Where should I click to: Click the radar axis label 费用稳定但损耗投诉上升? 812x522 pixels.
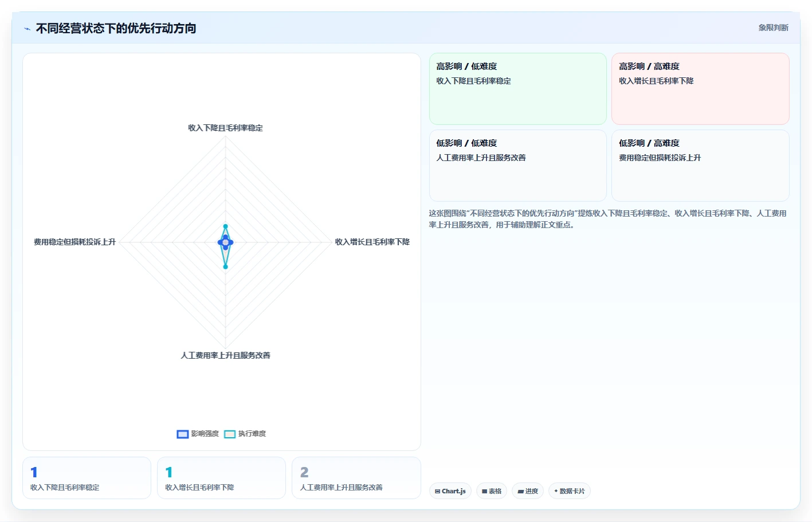pyautogui.click(x=74, y=242)
